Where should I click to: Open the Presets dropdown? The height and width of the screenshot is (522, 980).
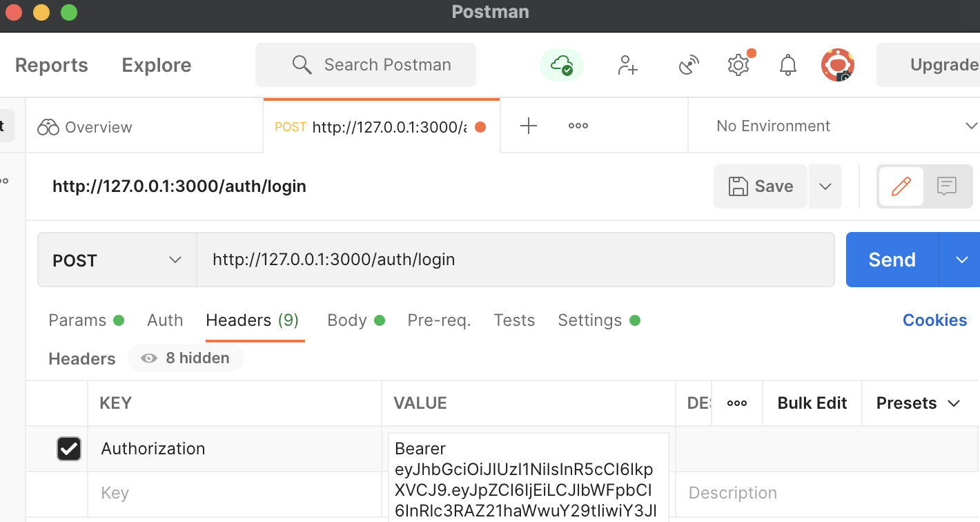[918, 403]
